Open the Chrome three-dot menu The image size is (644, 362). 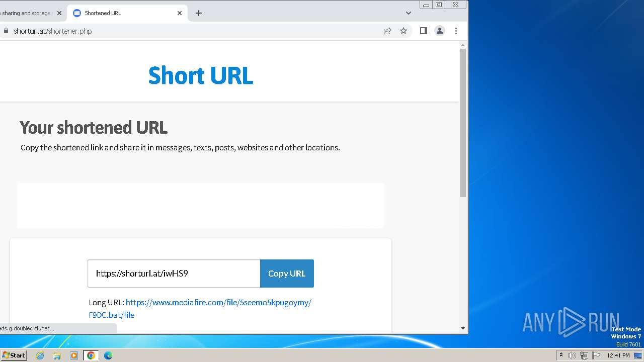coord(456,31)
